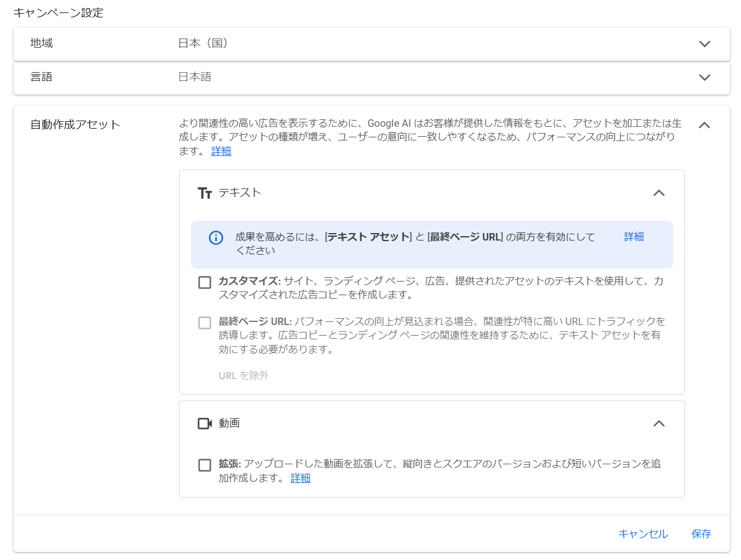Open 詳細 link in the asset description
Image resolution: width=741 pixels, height=560 pixels.
(x=221, y=151)
